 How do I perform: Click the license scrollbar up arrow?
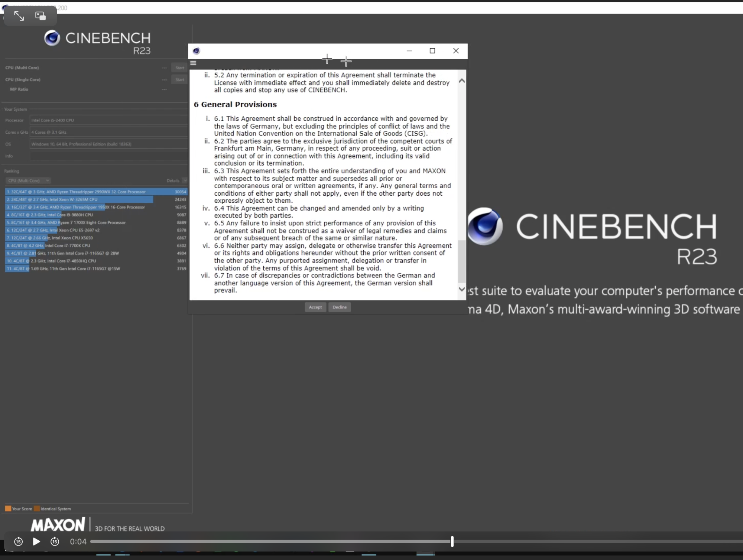(462, 81)
